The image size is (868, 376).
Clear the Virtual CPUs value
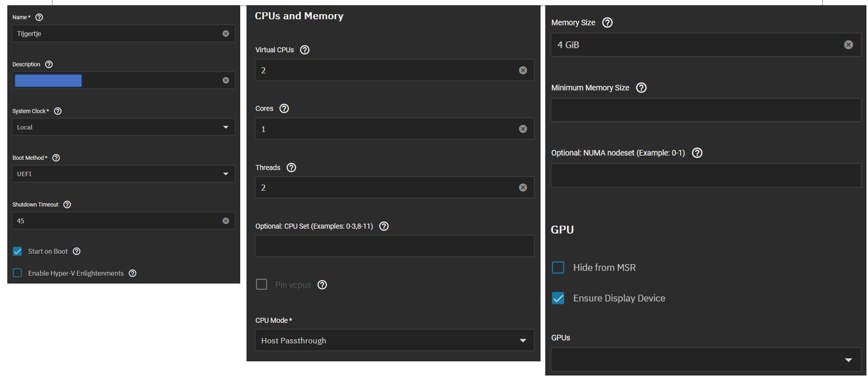[523, 70]
